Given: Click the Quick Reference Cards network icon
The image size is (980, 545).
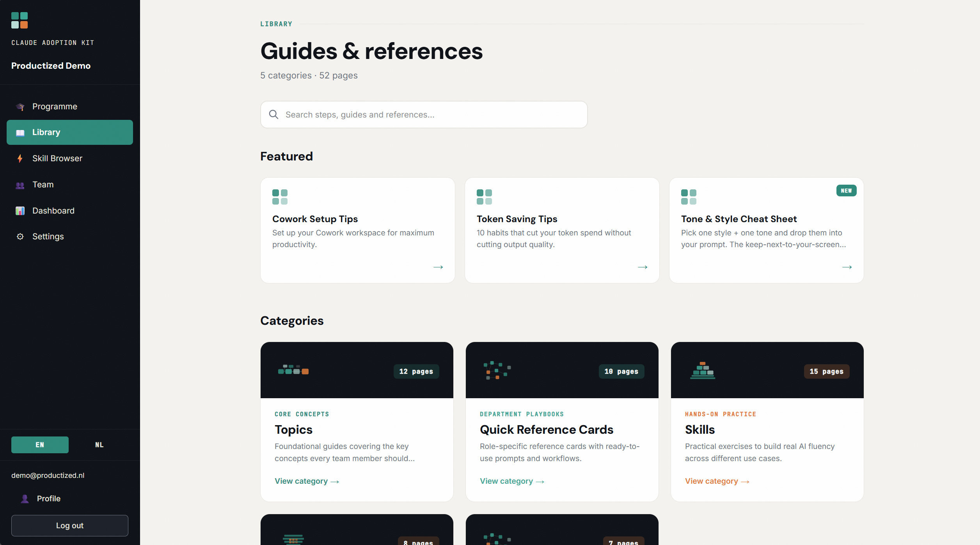Looking at the screenshot, I should click(x=497, y=370).
